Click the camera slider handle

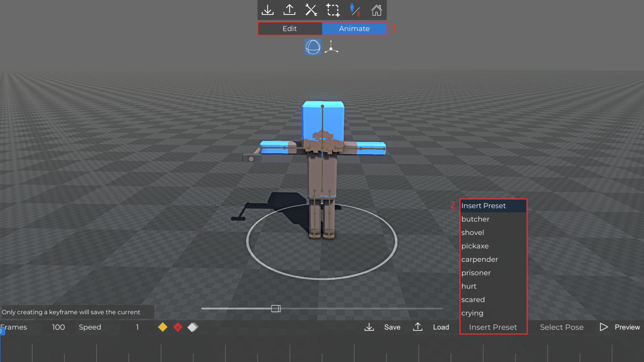click(276, 308)
